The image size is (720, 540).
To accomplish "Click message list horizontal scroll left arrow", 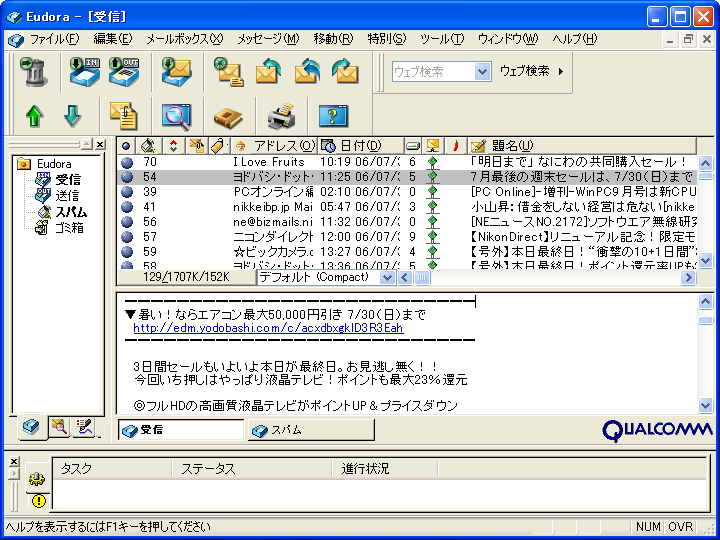I will pyautogui.click(x=405, y=277).
